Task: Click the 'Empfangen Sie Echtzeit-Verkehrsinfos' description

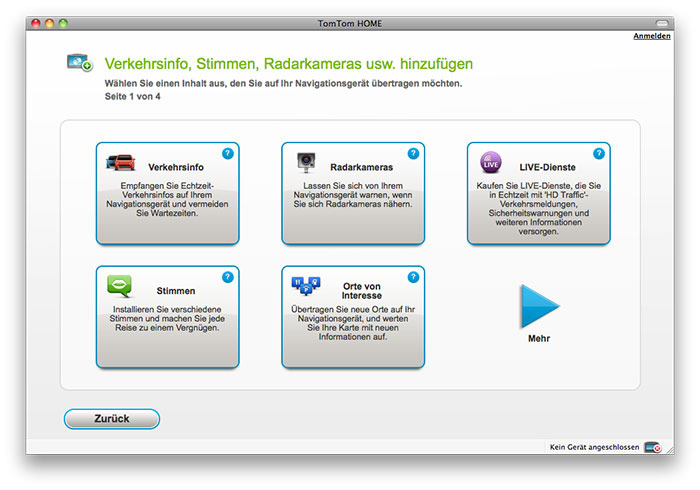Action: (x=167, y=199)
